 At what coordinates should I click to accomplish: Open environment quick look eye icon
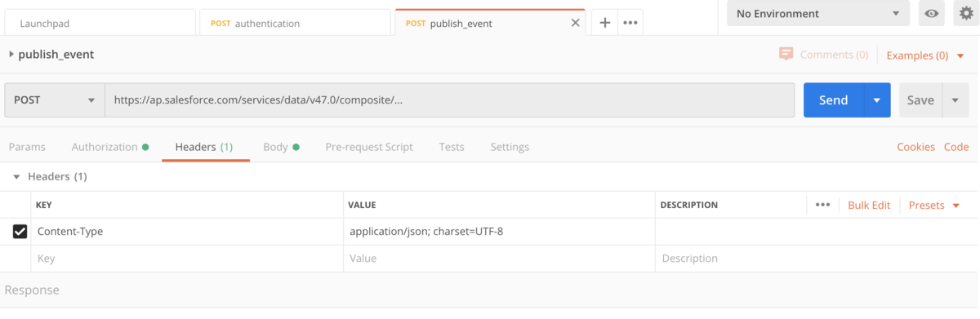[931, 13]
